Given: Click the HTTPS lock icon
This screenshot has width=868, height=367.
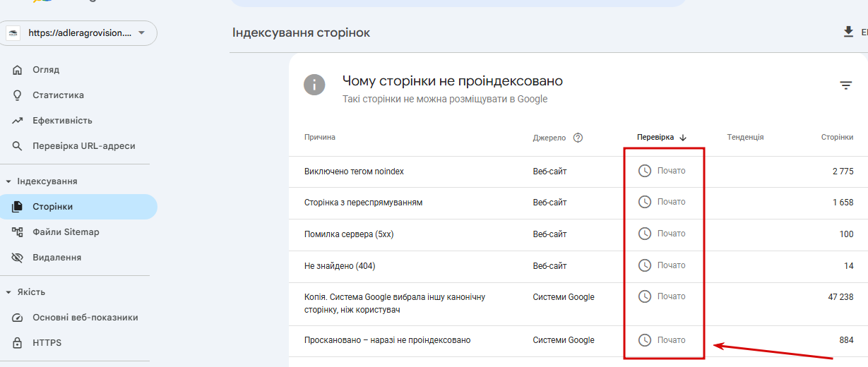Looking at the screenshot, I should [18, 343].
